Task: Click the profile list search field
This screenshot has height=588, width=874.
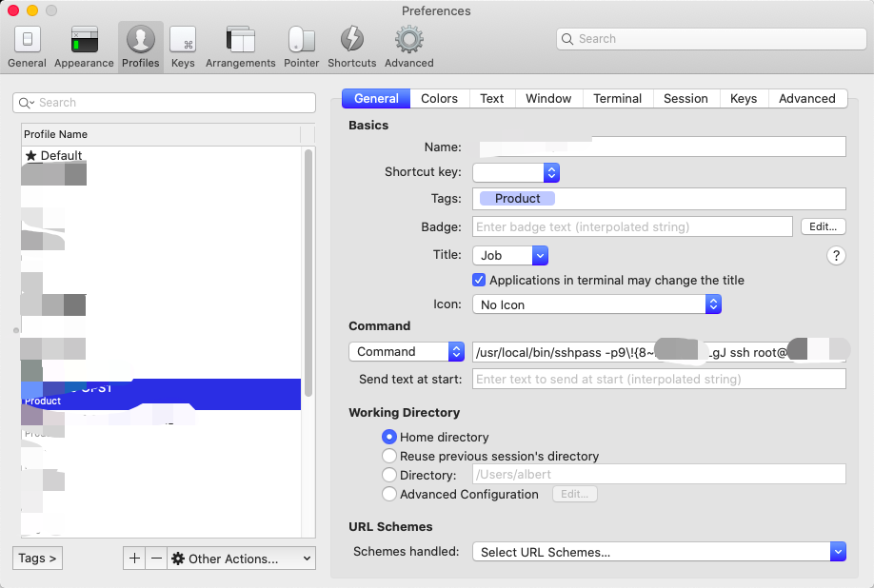Action: (164, 103)
